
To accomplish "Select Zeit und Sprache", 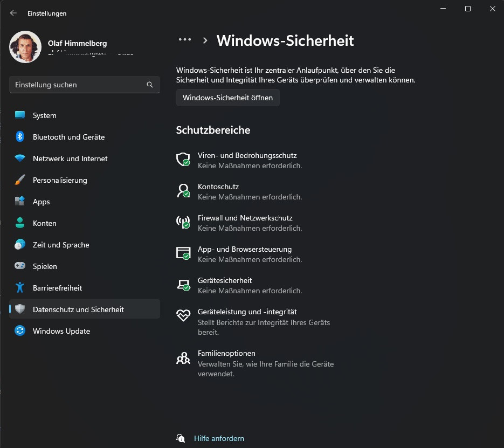I will (x=85, y=245).
